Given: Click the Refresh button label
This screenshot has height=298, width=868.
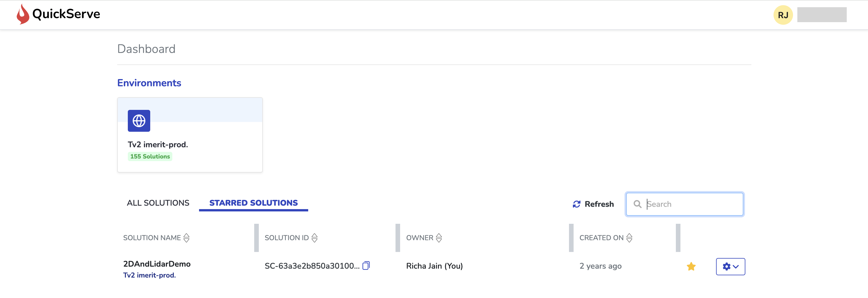Looking at the screenshot, I should tap(599, 204).
